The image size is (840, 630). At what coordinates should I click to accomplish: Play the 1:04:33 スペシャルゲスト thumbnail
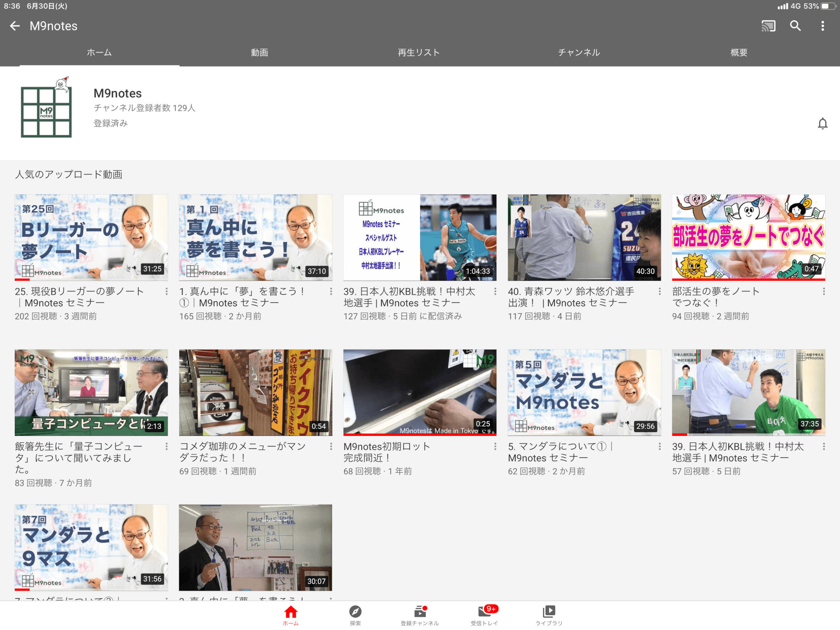pos(420,238)
